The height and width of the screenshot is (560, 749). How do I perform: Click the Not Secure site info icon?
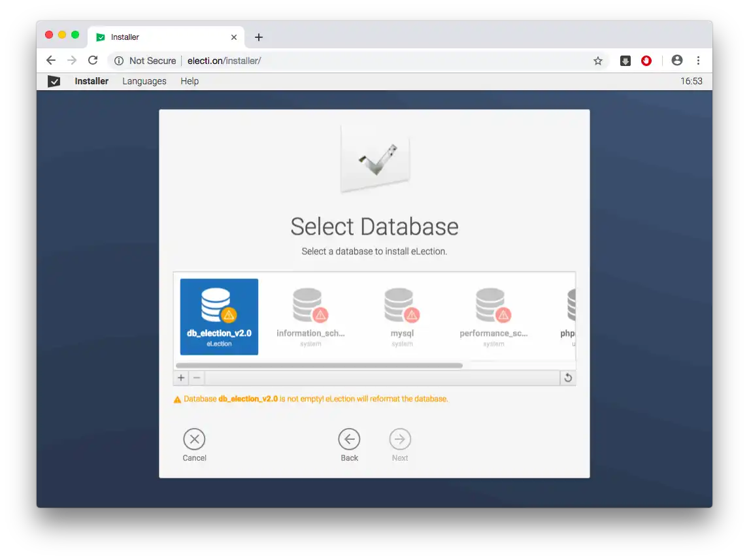(x=119, y=61)
